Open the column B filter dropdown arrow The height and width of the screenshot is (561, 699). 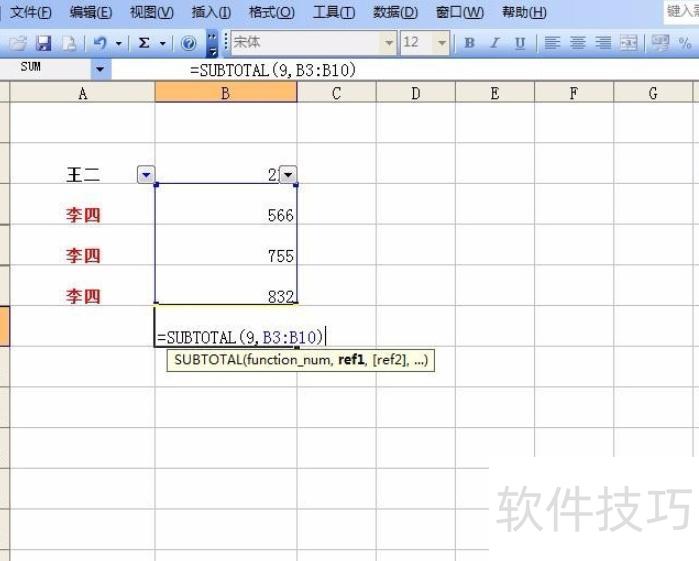click(x=288, y=174)
